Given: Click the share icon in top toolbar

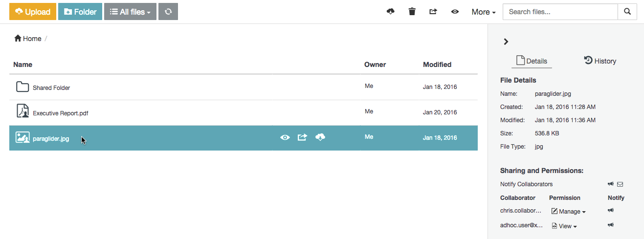Looking at the screenshot, I should [433, 12].
